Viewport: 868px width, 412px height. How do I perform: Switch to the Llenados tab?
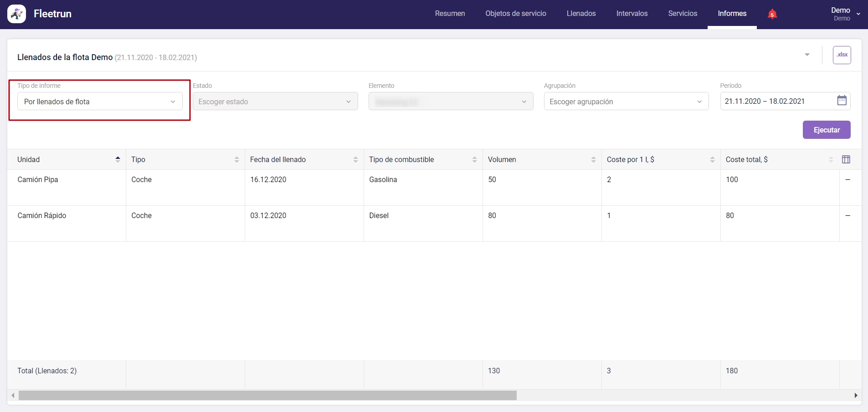581,14
